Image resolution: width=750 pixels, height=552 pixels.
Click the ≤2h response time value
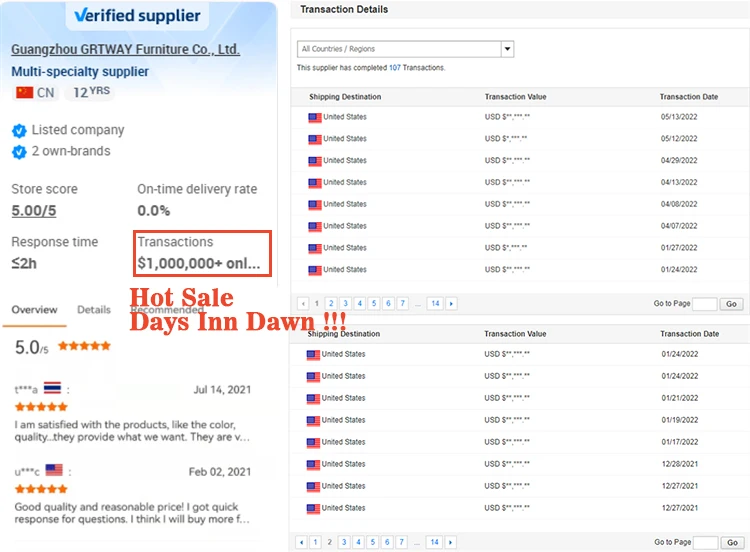(24, 263)
